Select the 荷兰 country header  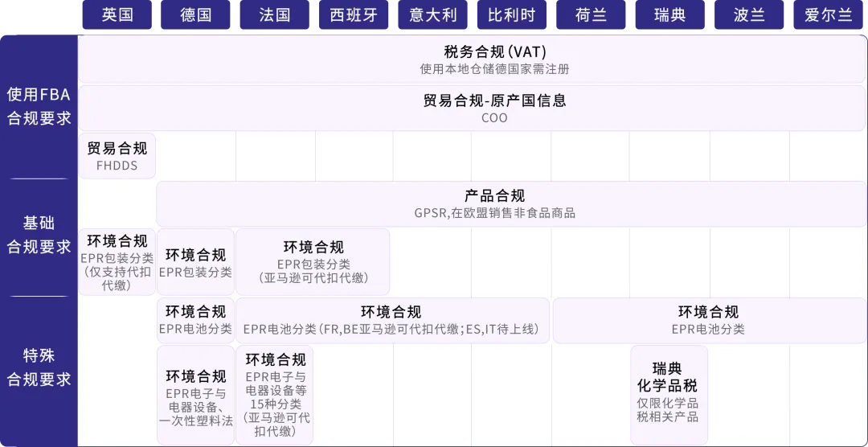(591, 14)
